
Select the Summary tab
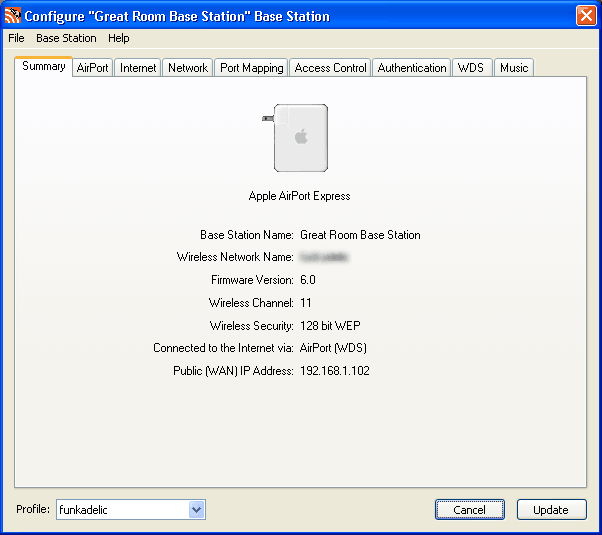43,67
